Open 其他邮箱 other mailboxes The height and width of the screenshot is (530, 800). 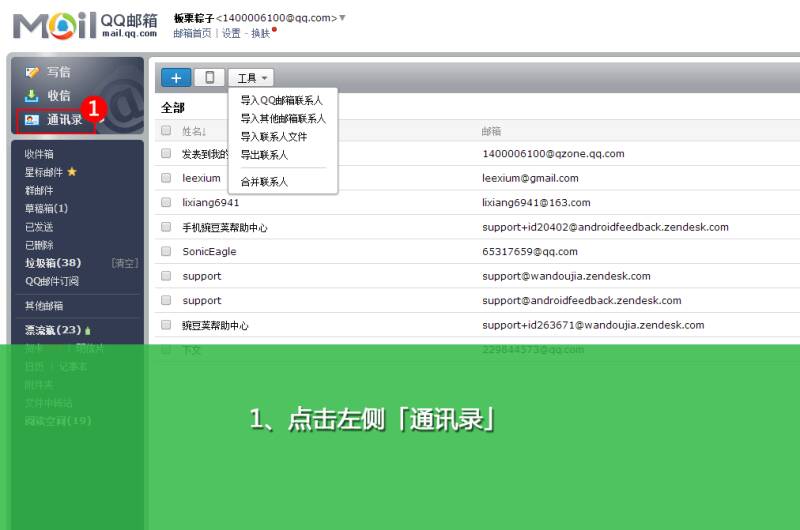tap(44, 306)
